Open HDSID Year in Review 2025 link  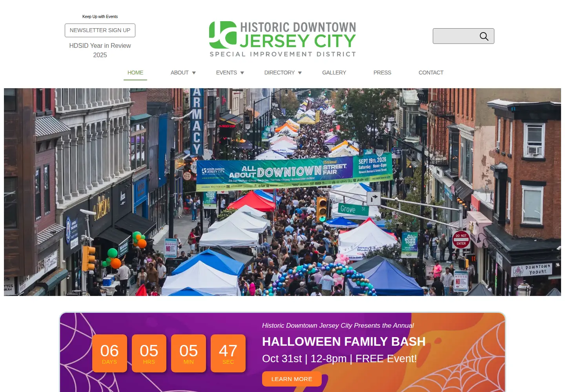coord(100,50)
